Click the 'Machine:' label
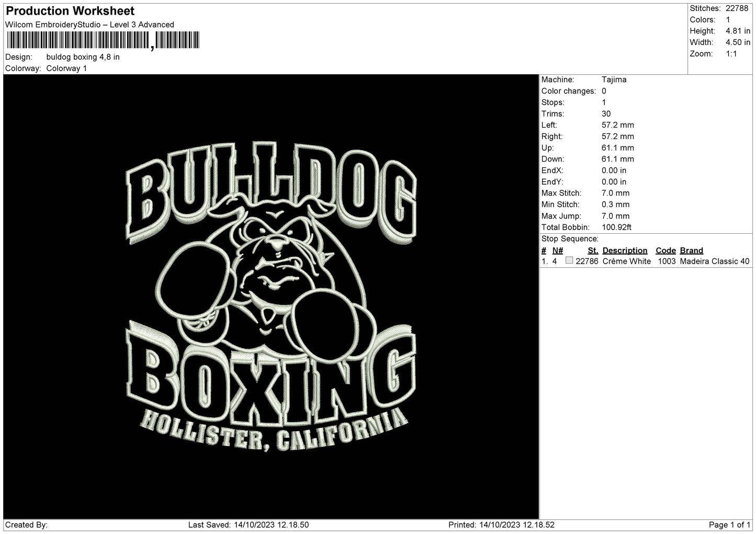756x534 pixels. click(x=558, y=79)
